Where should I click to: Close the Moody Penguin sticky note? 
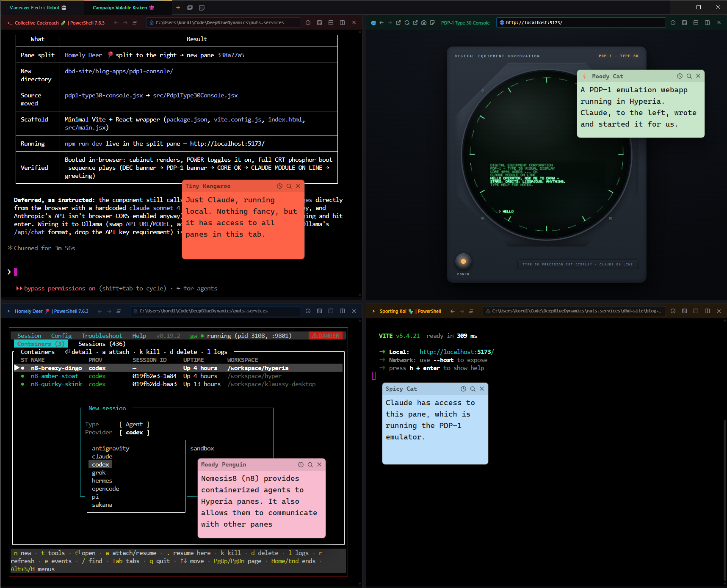pos(319,465)
